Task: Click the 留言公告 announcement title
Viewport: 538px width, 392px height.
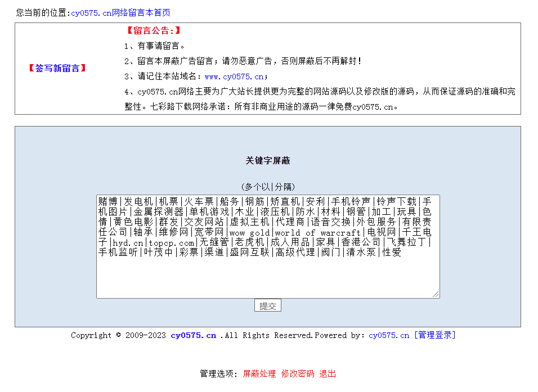Action: (x=154, y=30)
